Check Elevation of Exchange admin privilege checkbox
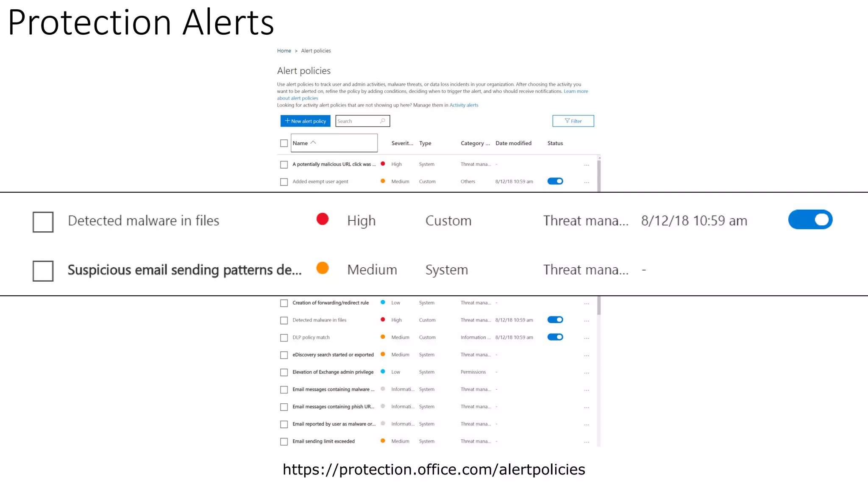 pos(284,373)
